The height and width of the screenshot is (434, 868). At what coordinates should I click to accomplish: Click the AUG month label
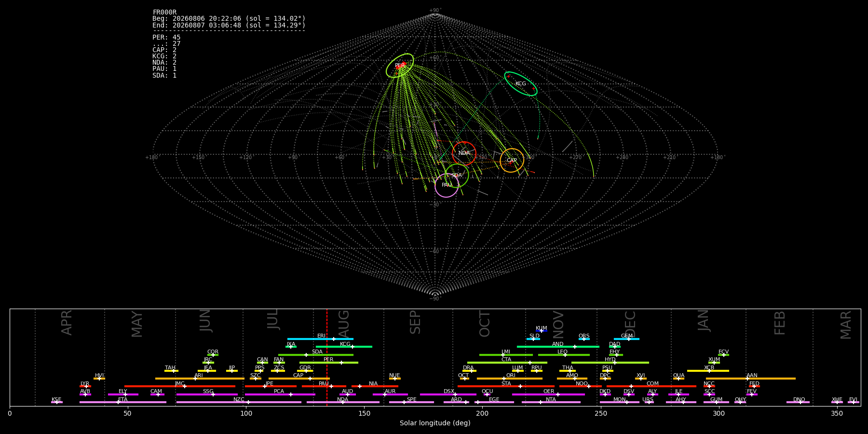(344, 323)
